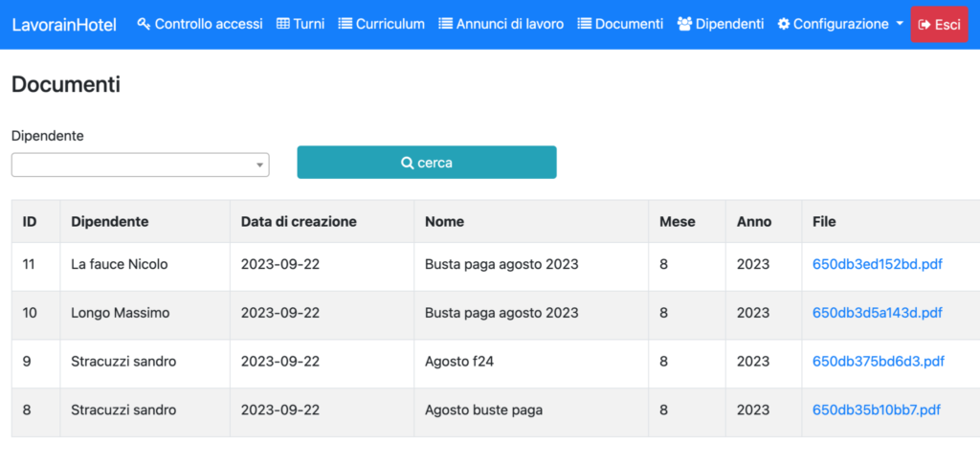Click the arrow of the Dipendente combo box
The height and width of the screenshot is (465, 980).
point(259,165)
